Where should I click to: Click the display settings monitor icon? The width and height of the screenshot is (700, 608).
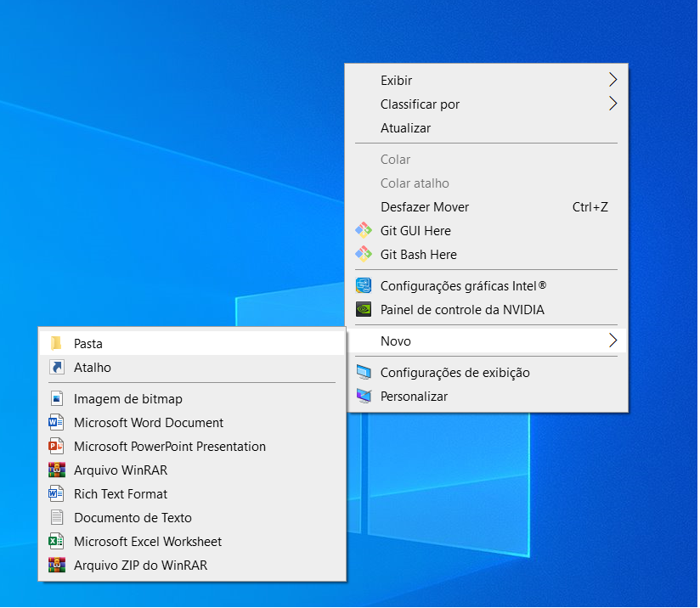(364, 372)
